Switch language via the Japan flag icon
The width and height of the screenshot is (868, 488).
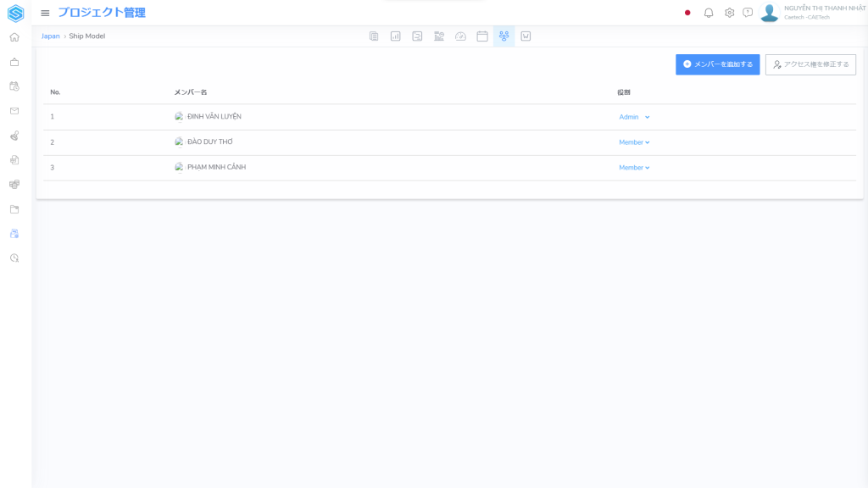click(x=687, y=13)
